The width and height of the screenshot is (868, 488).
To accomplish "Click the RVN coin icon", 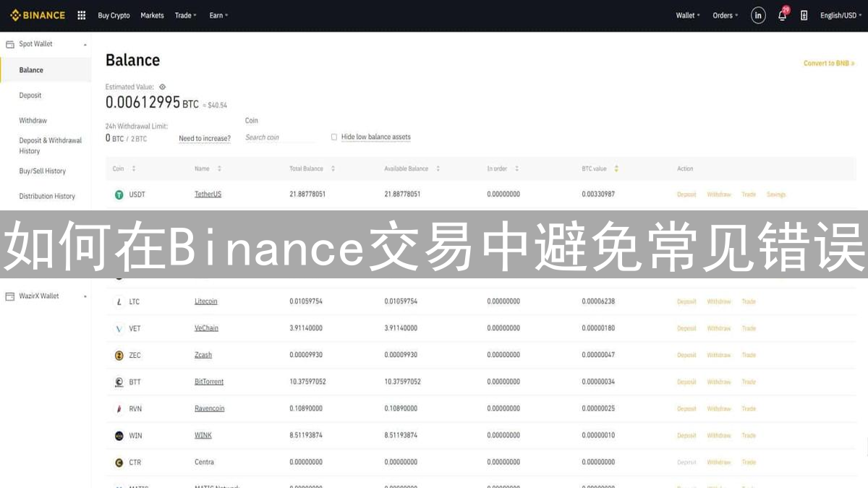I will (119, 408).
